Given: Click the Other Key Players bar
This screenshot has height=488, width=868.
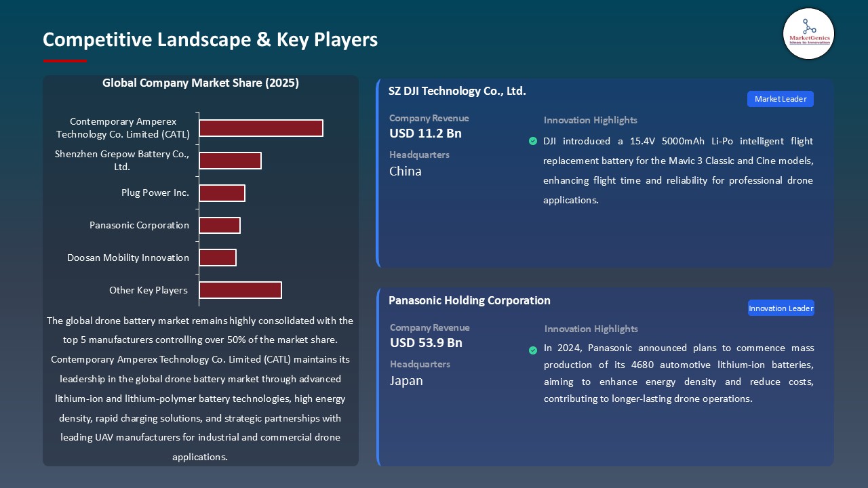Looking at the screenshot, I should (x=240, y=290).
